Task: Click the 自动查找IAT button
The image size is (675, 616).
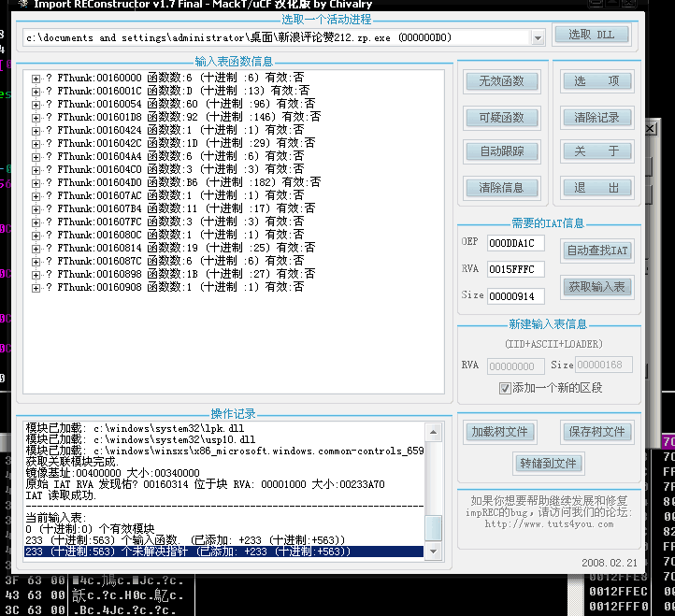Action: click(597, 251)
